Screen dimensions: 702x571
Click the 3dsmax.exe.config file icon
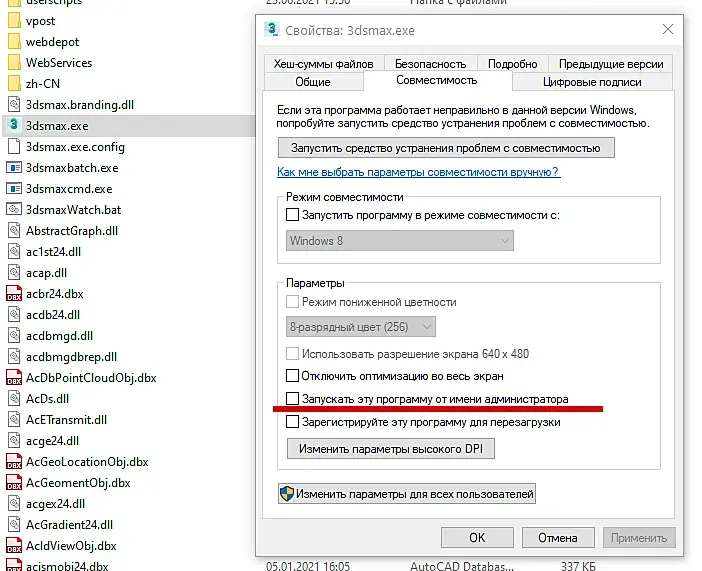14,146
